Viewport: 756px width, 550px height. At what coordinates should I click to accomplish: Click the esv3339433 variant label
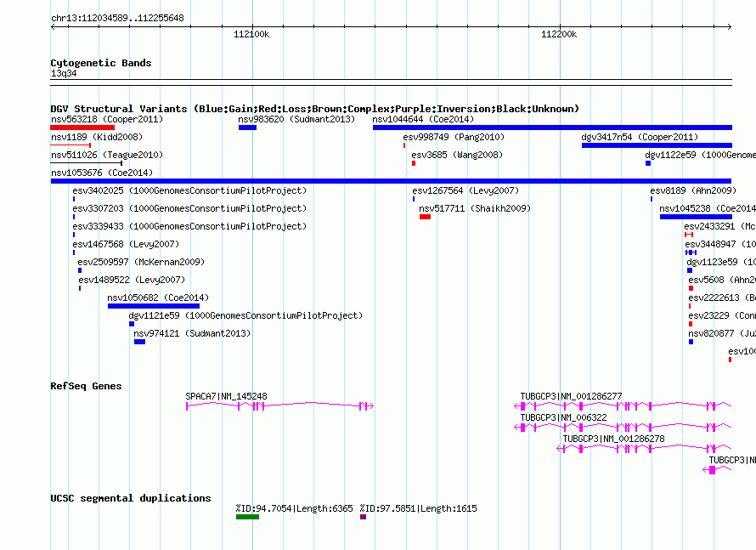(x=189, y=226)
